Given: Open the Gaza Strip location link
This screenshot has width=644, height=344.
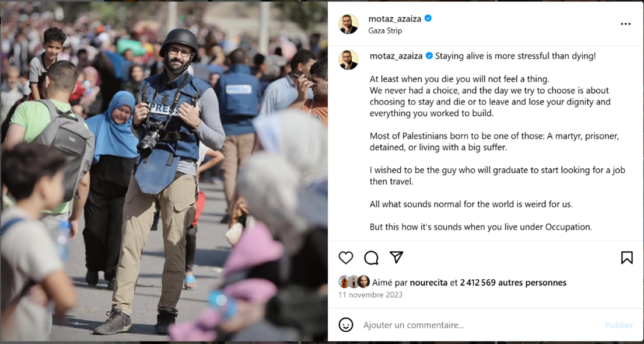Looking at the screenshot, I should click(x=385, y=30).
